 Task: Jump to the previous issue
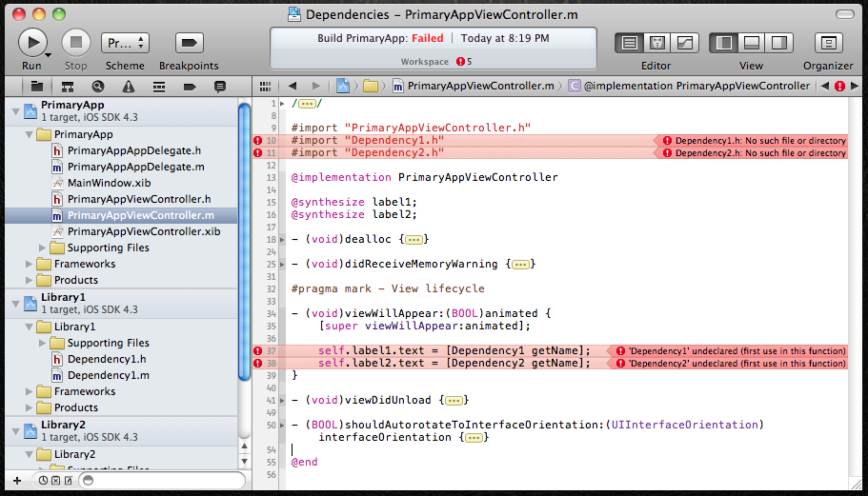point(825,86)
